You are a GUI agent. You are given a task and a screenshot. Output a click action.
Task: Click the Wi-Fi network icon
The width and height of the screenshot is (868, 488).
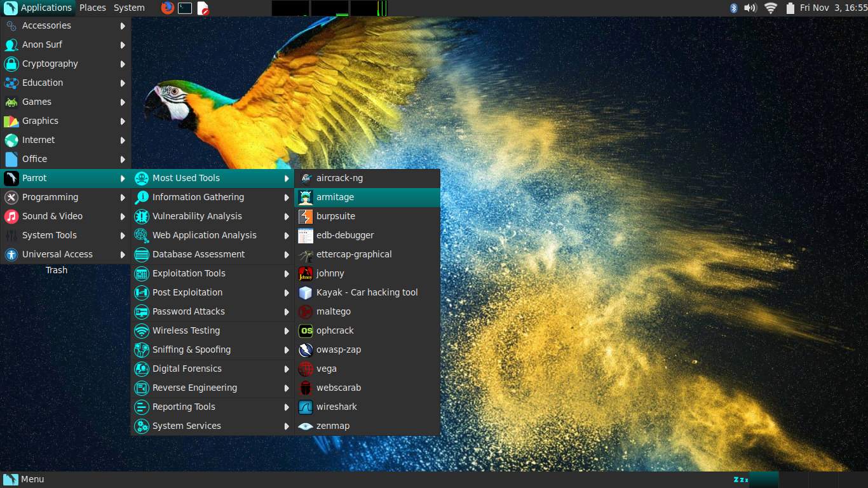pos(771,8)
